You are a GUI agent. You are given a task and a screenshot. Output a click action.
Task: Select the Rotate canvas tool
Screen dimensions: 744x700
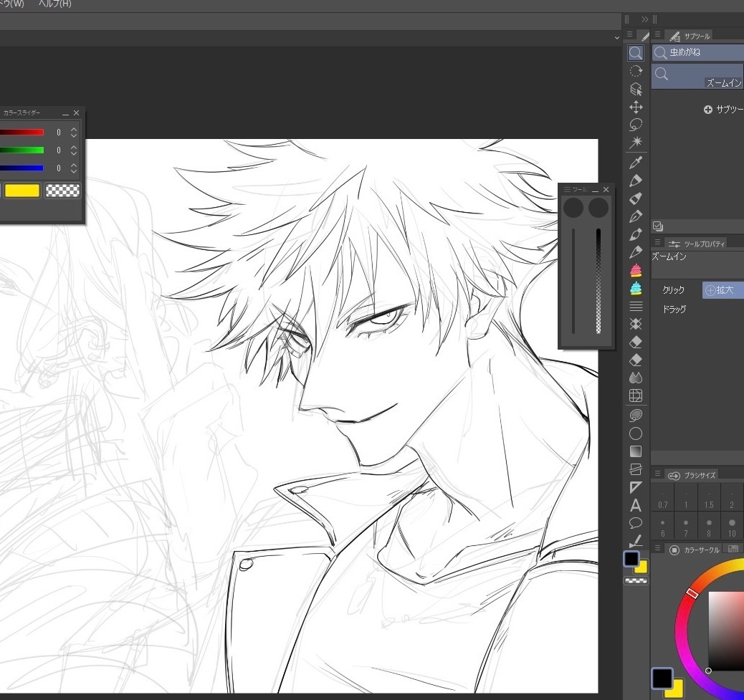pos(636,72)
